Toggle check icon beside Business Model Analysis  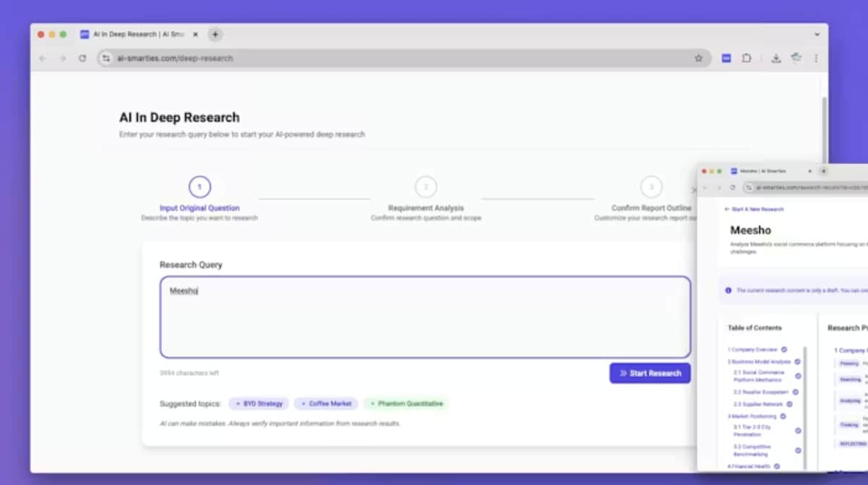pos(797,361)
